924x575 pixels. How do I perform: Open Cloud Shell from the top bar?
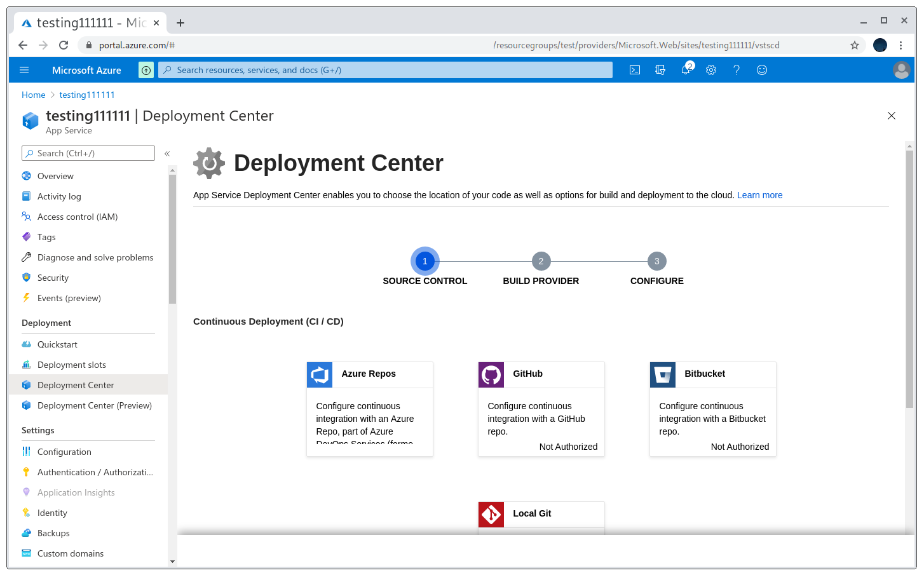(x=635, y=70)
